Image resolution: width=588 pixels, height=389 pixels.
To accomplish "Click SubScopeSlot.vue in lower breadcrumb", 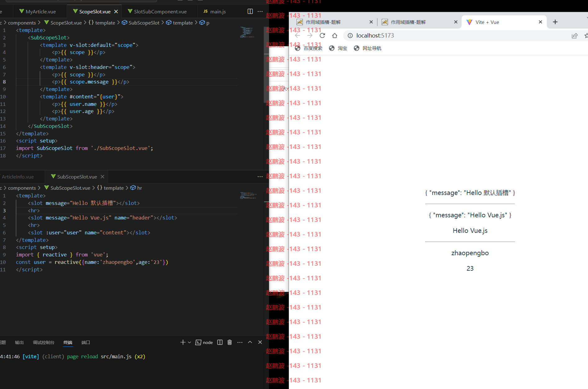I will pyautogui.click(x=67, y=188).
